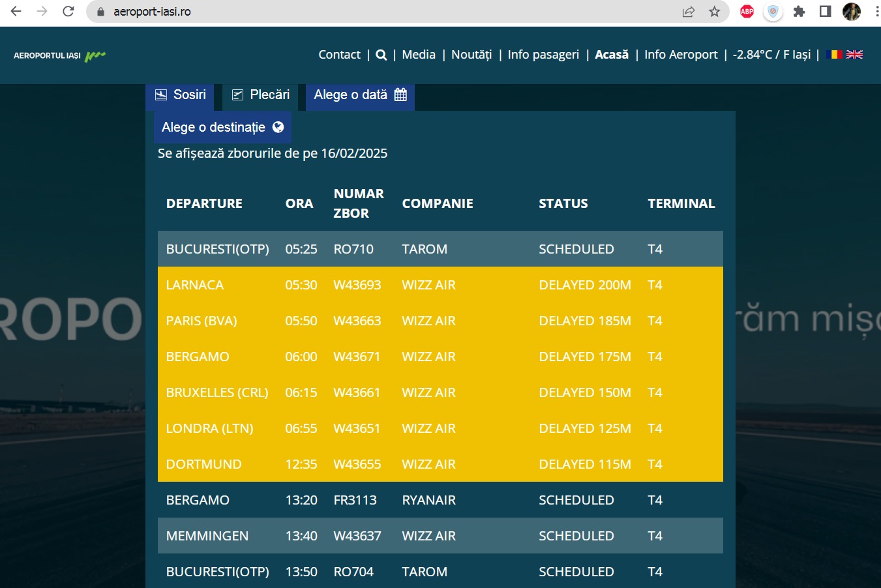This screenshot has width=881, height=588.
Task: Click the DELAYED 200M status
Action: click(x=585, y=285)
